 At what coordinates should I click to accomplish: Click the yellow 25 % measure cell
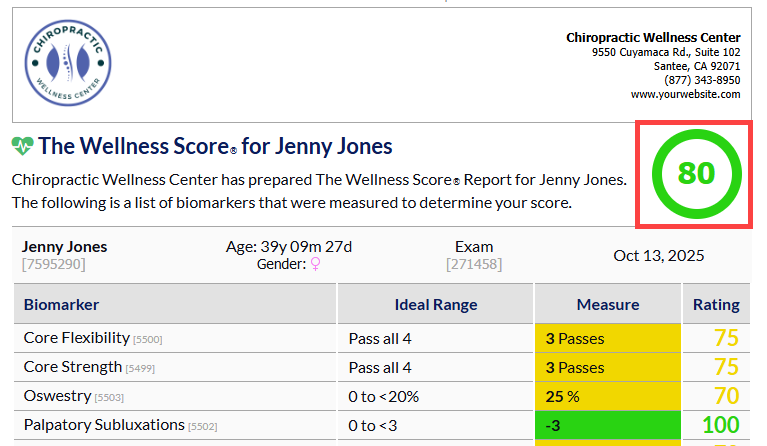pyautogui.click(x=608, y=396)
